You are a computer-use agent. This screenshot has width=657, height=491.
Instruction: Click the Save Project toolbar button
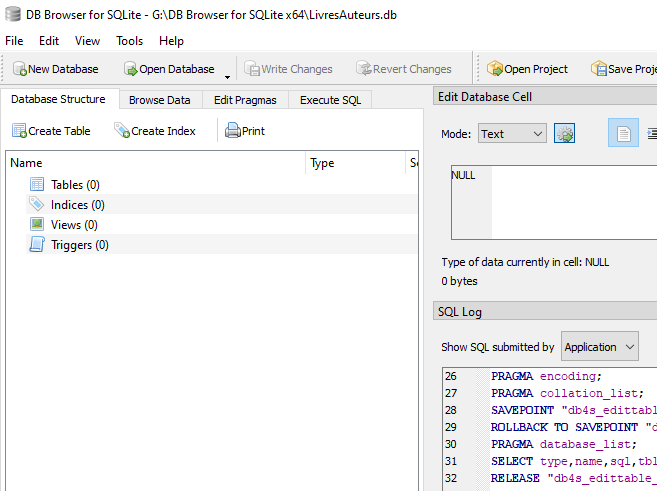[x=623, y=69]
